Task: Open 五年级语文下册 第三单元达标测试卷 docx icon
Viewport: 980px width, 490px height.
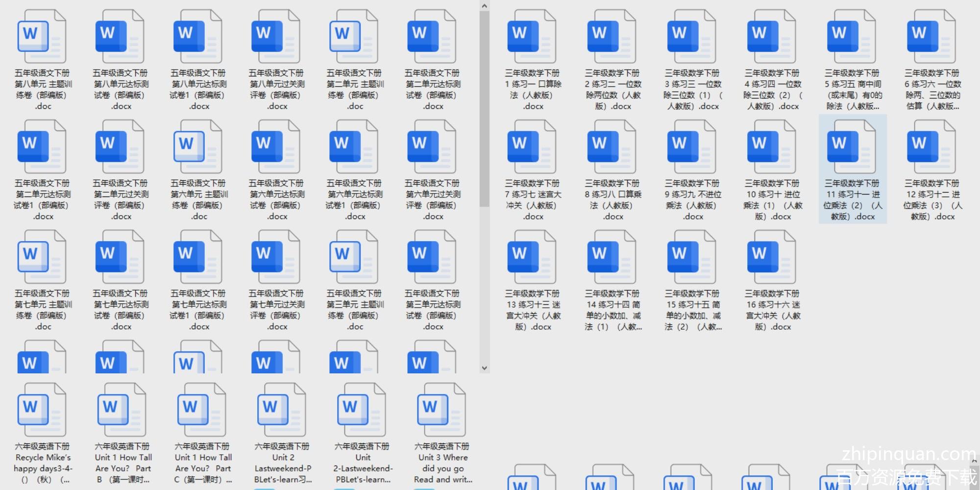Action: point(432,257)
